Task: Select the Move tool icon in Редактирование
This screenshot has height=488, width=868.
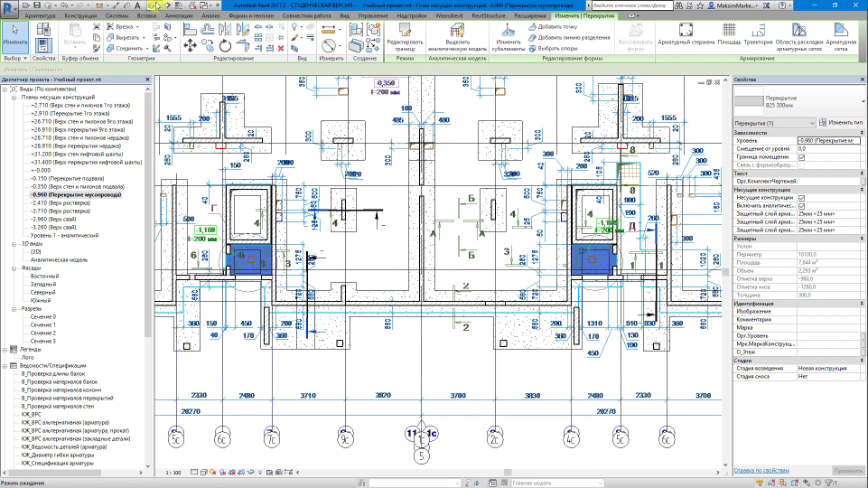Action: (190, 45)
